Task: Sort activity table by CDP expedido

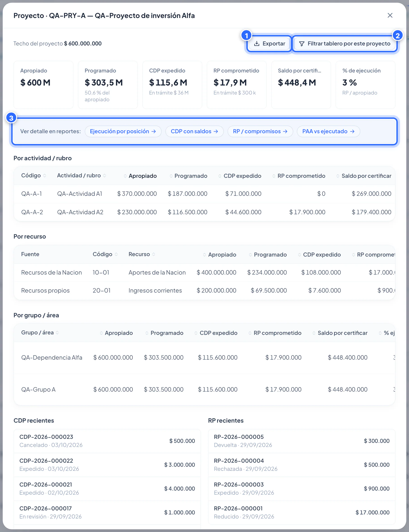Action: pyautogui.click(x=240, y=176)
